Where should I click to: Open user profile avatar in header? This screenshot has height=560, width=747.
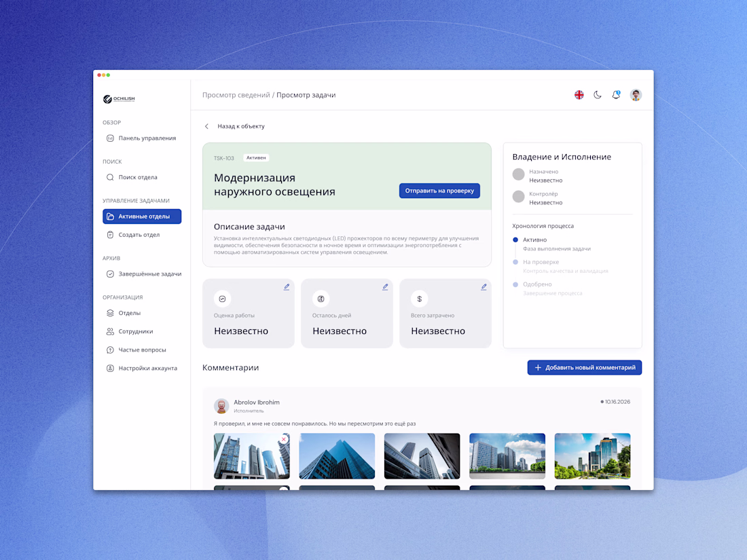click(x=636, y=95)
